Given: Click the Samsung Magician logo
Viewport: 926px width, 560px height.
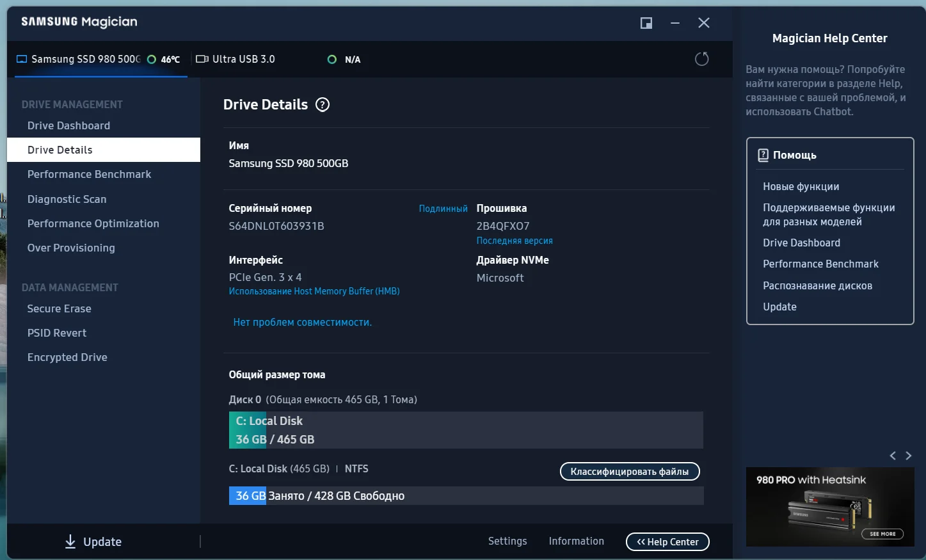Looking at the screenshot, I should [79, 22].
